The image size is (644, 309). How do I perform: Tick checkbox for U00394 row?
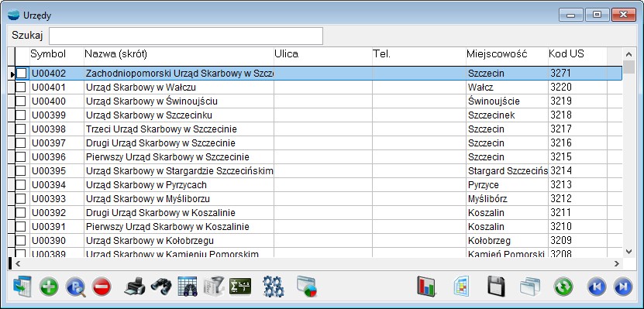point(21,185)
